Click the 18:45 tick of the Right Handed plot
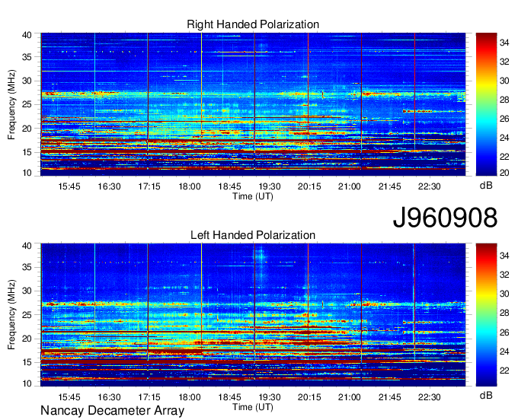 point(229,186)
